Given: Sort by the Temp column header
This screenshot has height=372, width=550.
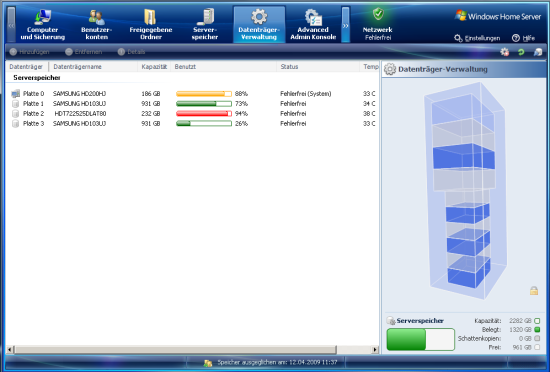Looking at the screenshot, I should coord(370,67).
